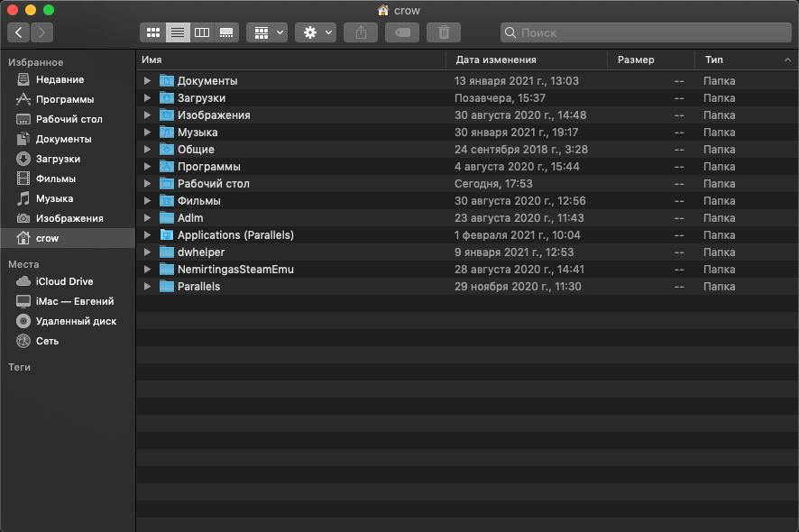Select Applications (Parallels) folder
Image resolution: width=799 pixels, height=532 pixels.
coord(467,235)
